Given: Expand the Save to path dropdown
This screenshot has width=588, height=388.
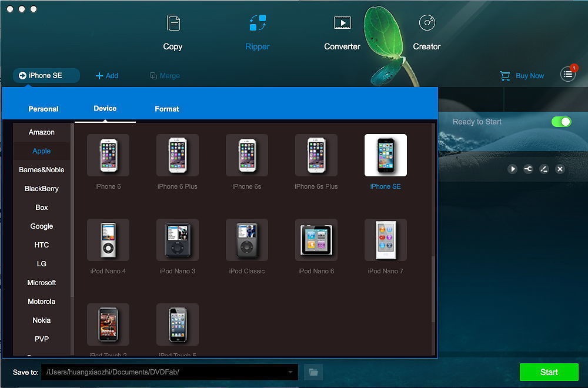Looking at the screenshot, I should [290, 372].
